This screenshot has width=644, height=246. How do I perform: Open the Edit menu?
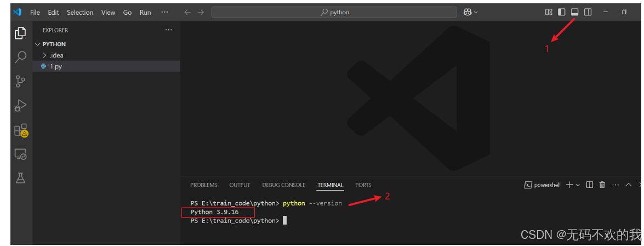(53, 12)
